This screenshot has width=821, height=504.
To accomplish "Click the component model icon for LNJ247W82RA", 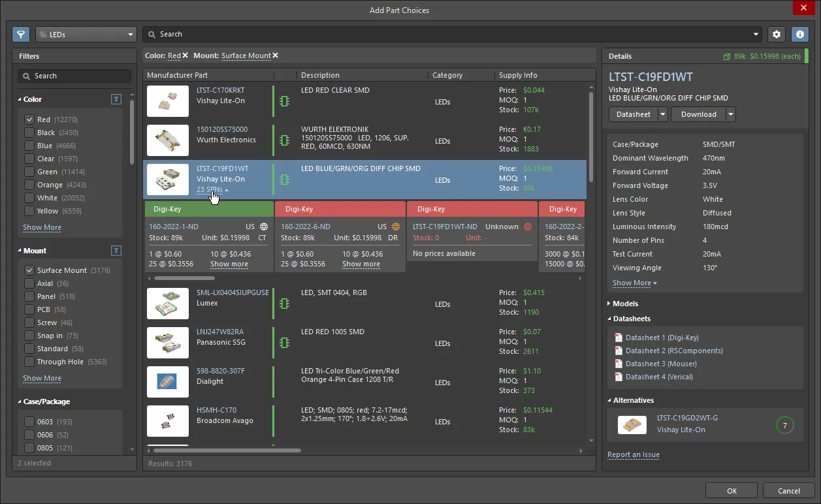I will [284, 343].
